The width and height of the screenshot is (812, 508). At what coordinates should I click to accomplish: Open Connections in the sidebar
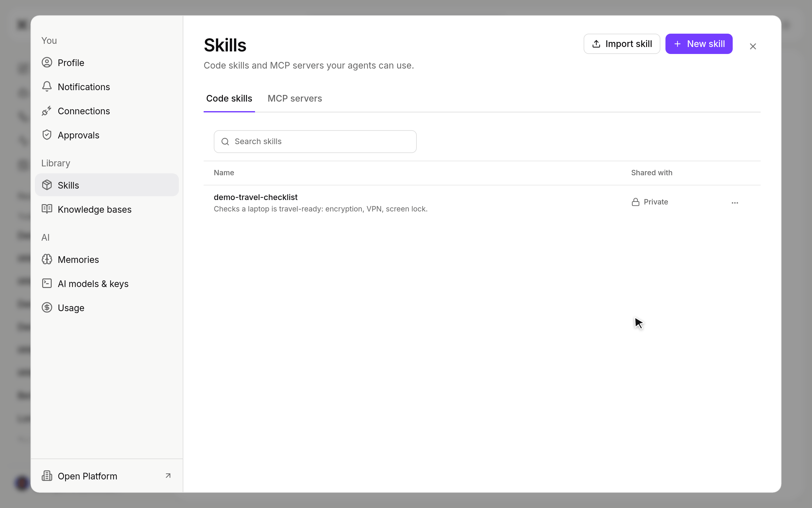pos(107,111)
